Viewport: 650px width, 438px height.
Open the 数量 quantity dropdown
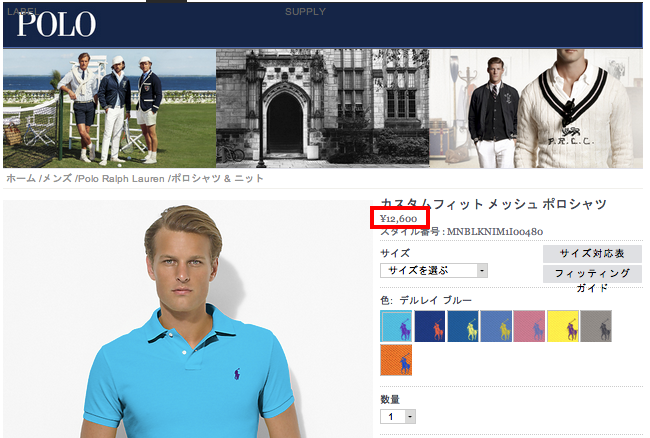[x=398, y=416]
